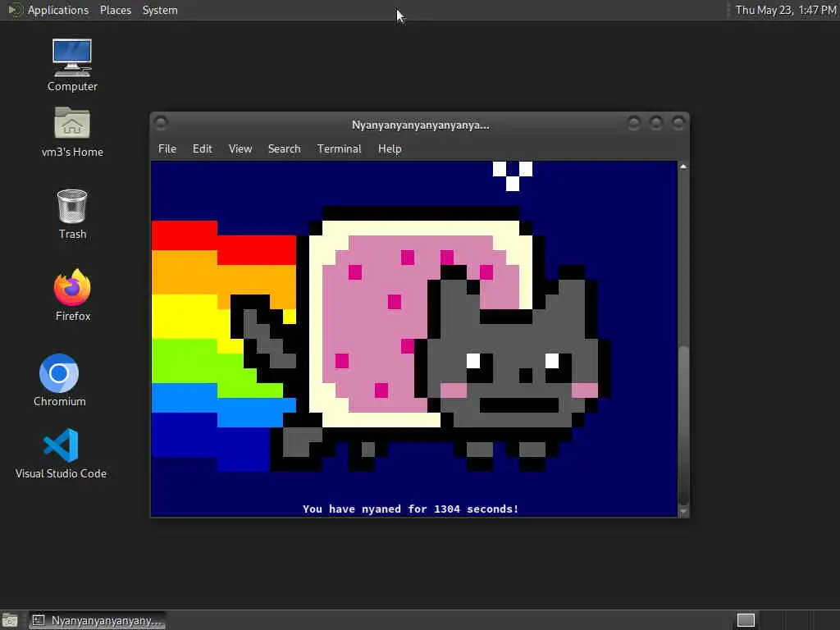This screenshot has width=840, height=630.
Task: Click the workspace switcher box in bottom panel
Action: tap(746, 620)
